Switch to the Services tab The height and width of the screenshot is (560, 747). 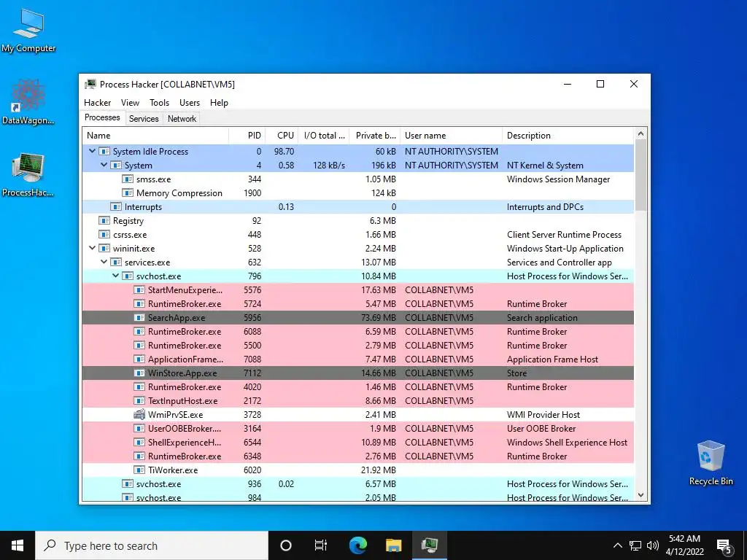coord(144,119)
